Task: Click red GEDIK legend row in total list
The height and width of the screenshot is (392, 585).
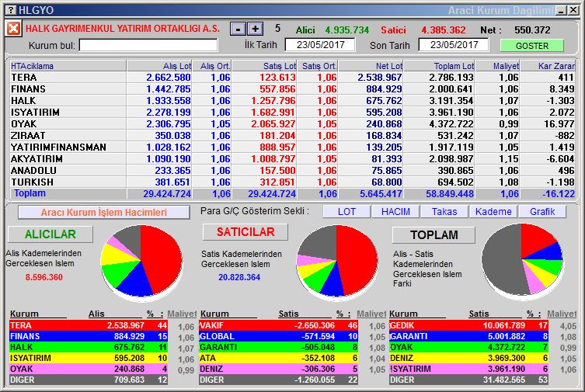Action: 468,325
